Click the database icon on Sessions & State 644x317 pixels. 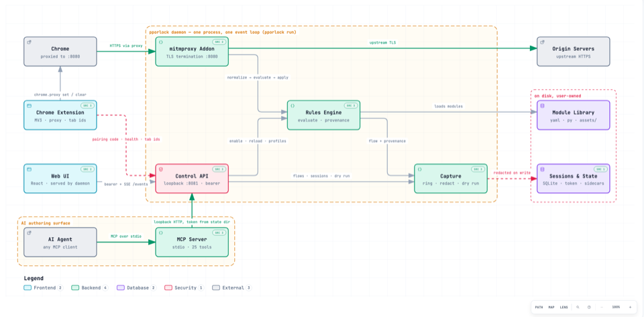coord(543,169)
